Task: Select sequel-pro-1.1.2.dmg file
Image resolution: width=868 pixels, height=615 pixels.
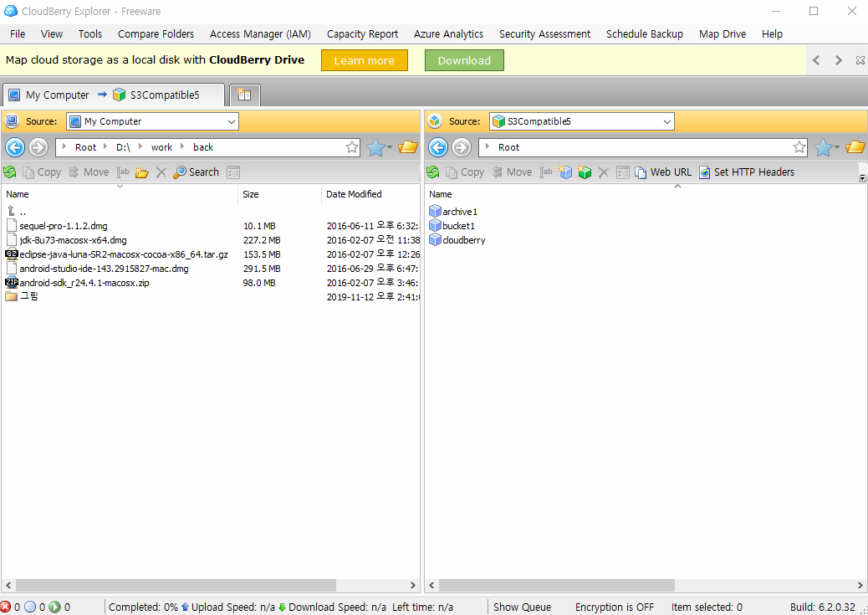Action: tap(63, 226)
